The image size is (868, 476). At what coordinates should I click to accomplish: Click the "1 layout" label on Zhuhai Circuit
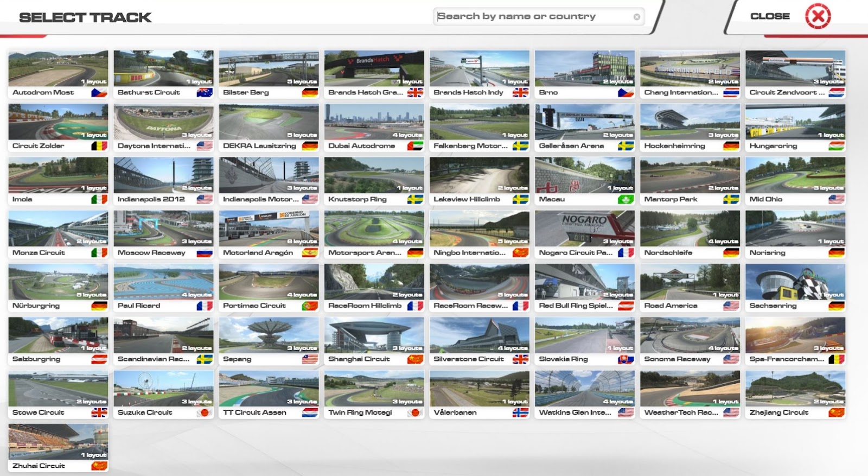coord(94,455)
